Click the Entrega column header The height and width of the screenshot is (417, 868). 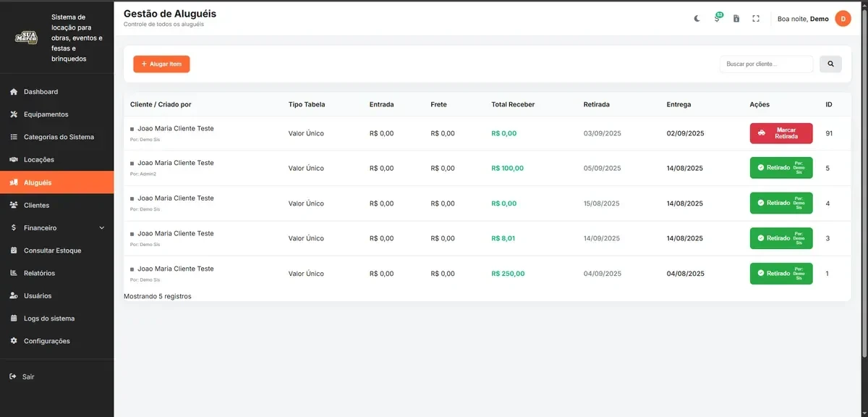pos(679,104)
